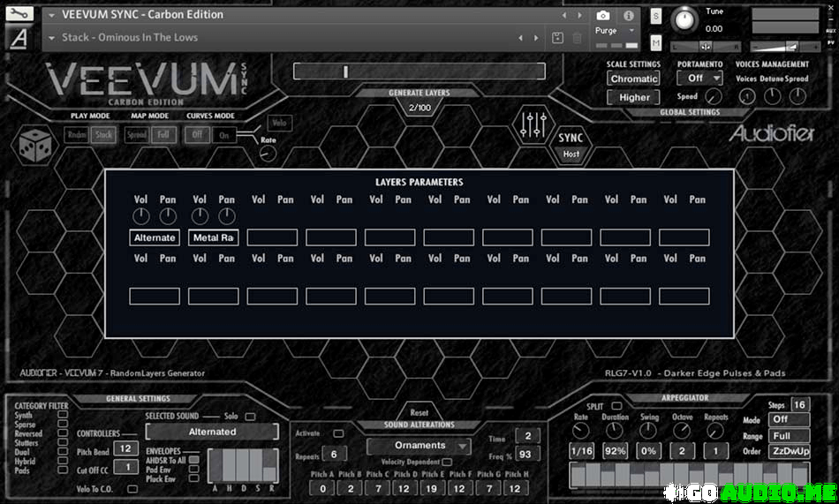Click the Portamento Speed knob
839x504 pixels.
click(x=714, y=97)
